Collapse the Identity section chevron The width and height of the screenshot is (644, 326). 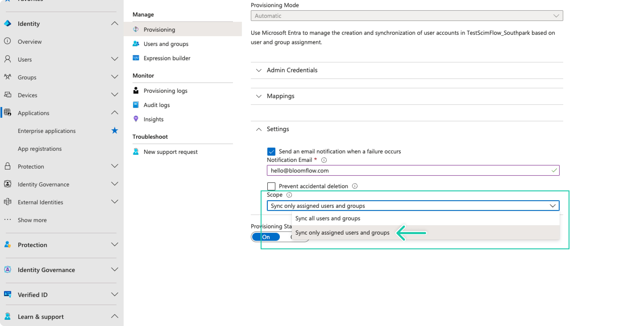[x=114, y=24]
